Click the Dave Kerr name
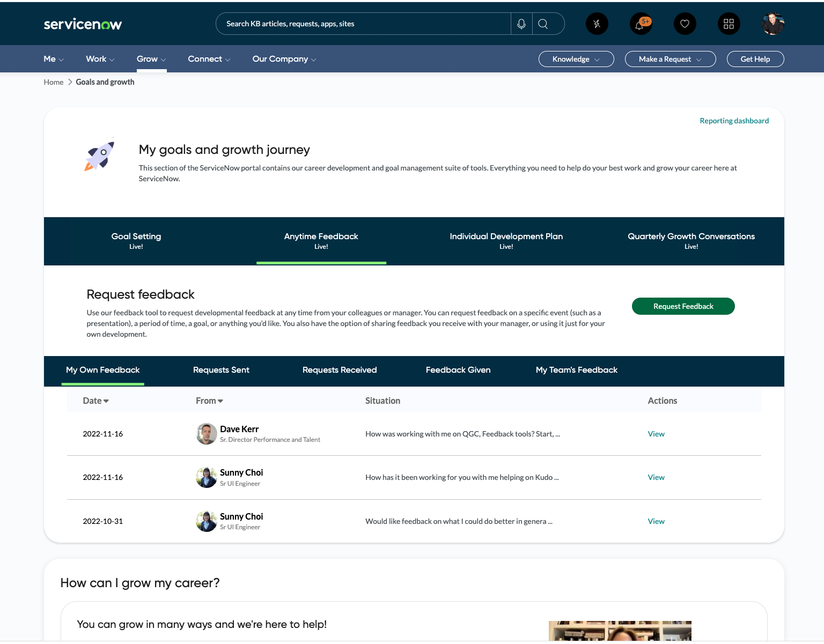Viewport: 824px width, 644px height. (239, 429)
